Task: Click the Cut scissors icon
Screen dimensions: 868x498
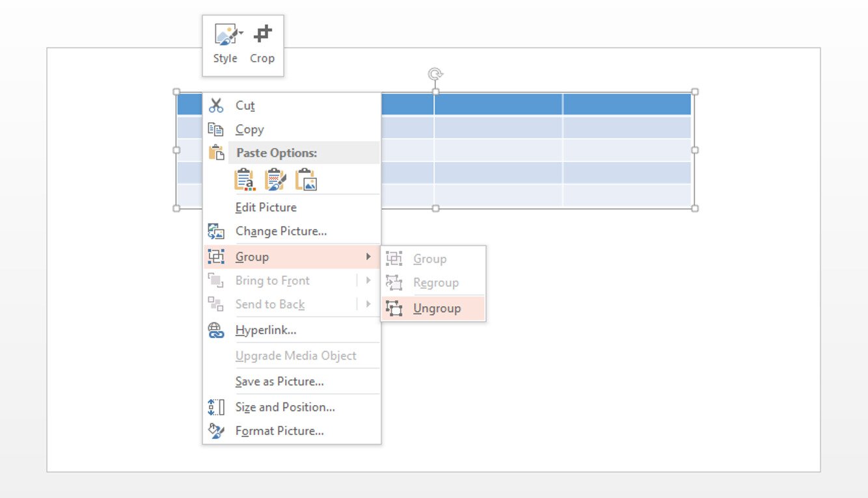Action: (216, 105)
